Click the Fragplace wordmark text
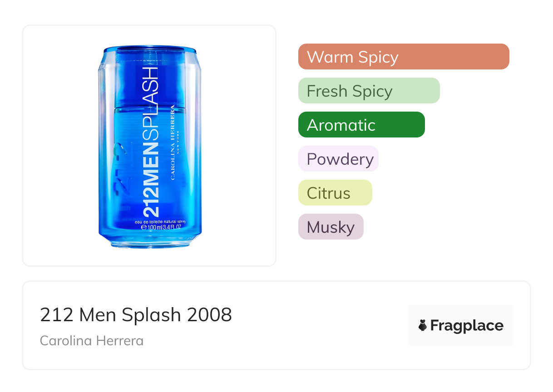This screenshot has width=553, height=392. point(467,326)
